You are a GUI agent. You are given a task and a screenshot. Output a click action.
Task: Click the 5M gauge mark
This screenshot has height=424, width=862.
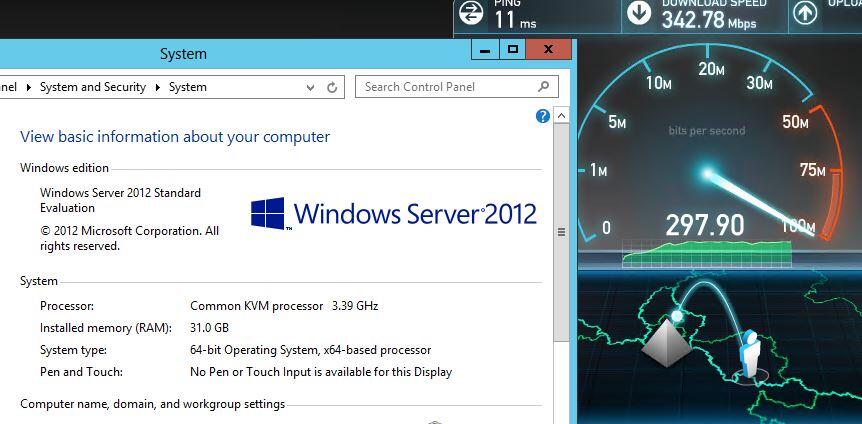617,122
